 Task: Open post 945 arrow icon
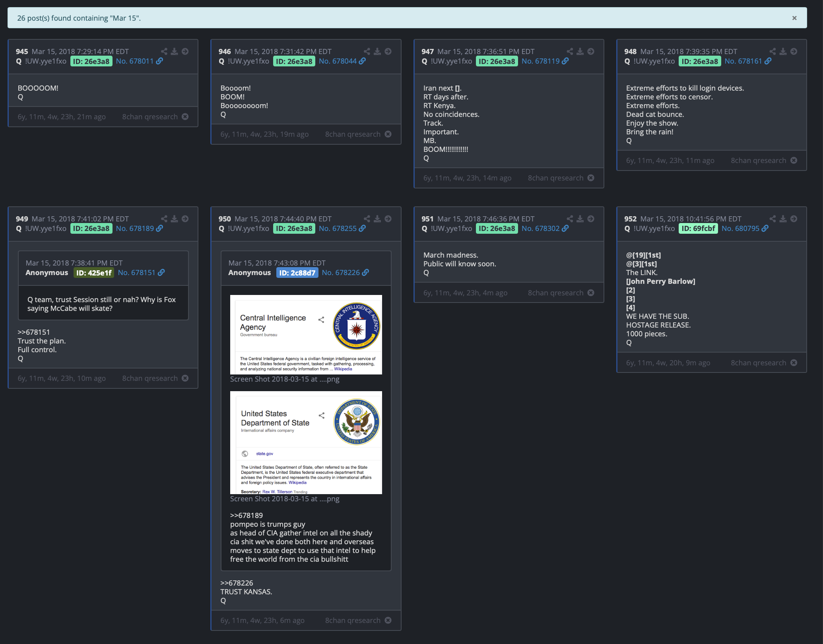(x=185, y=51)
